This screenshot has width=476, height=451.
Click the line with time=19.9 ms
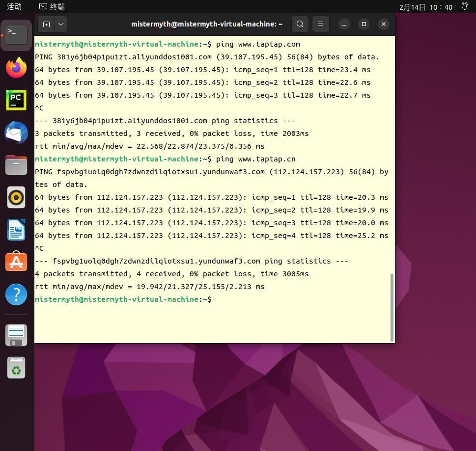[212, 210]
